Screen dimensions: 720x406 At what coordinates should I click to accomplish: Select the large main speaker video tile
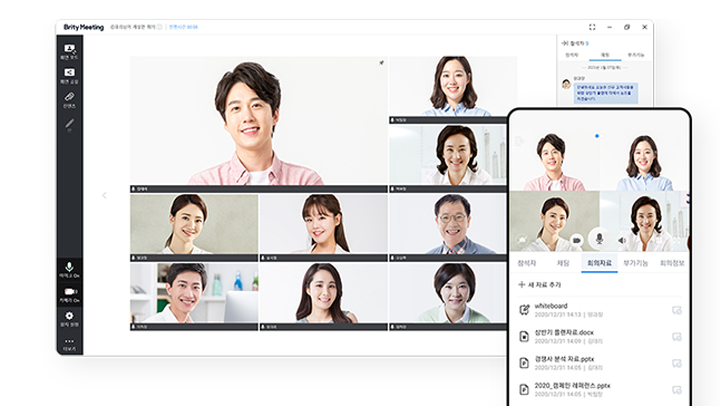click(x=258, y=123)
